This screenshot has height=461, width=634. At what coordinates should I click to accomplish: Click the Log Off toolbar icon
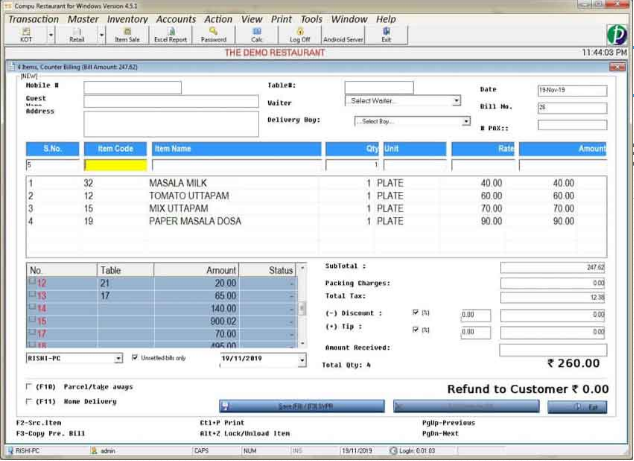point(300,35)
